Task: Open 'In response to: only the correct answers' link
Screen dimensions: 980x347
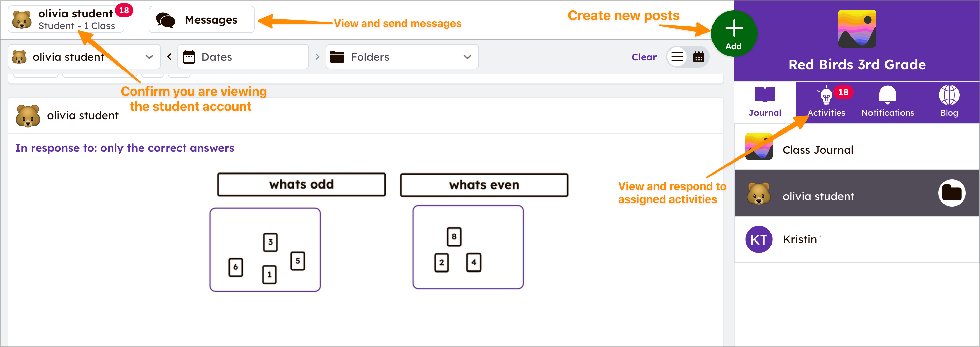Action: (x=125, y=148)
